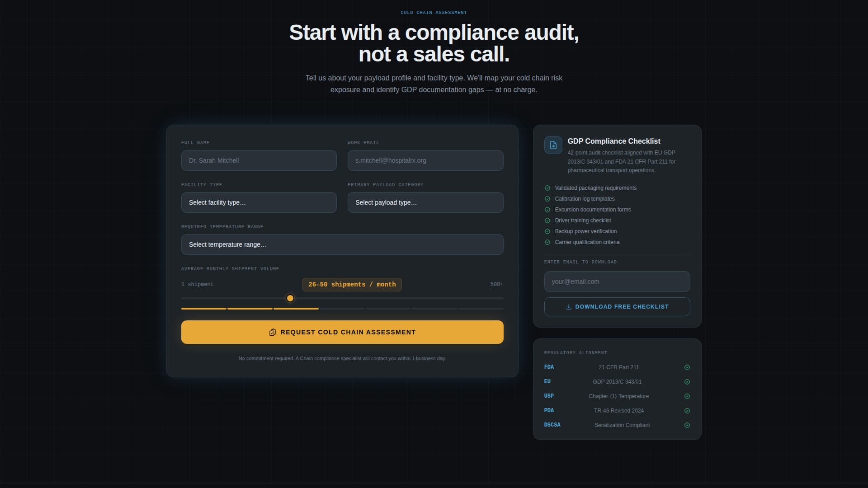Screen dimensions: 868x488
Task: Click the check icon beside Validated packaging requirements
Action: point(547,188)
